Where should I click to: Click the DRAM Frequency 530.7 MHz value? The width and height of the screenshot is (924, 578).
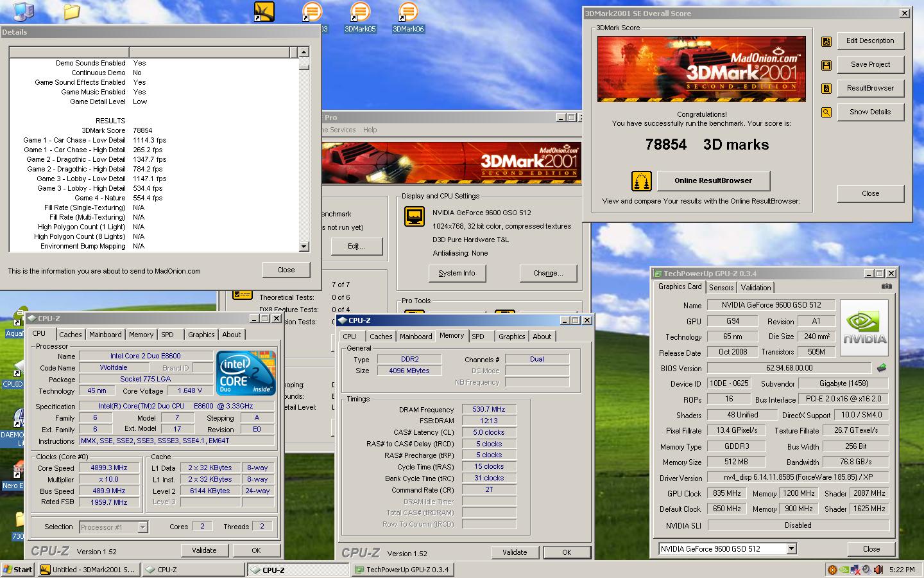pos(489,410)
